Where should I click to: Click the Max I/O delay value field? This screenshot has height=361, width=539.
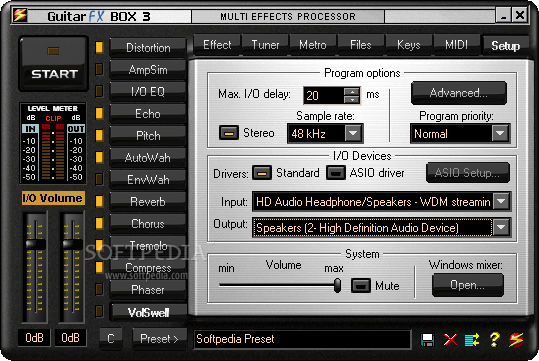coord(323,95)
